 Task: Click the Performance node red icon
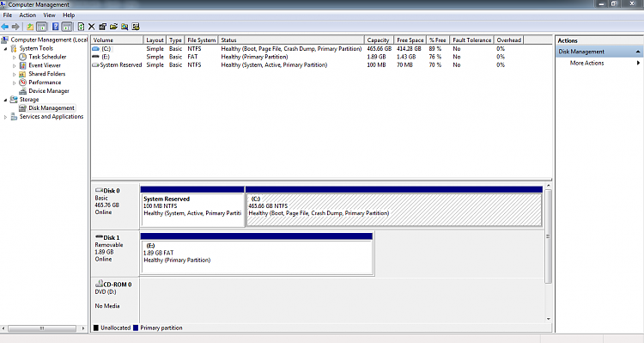(x=22, y=83)
